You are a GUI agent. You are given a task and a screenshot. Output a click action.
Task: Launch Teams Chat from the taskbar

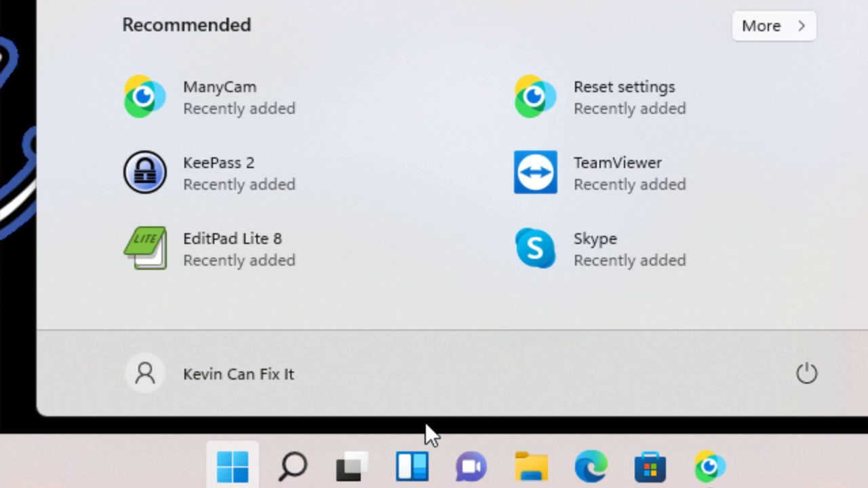click(x=471, y=466)
